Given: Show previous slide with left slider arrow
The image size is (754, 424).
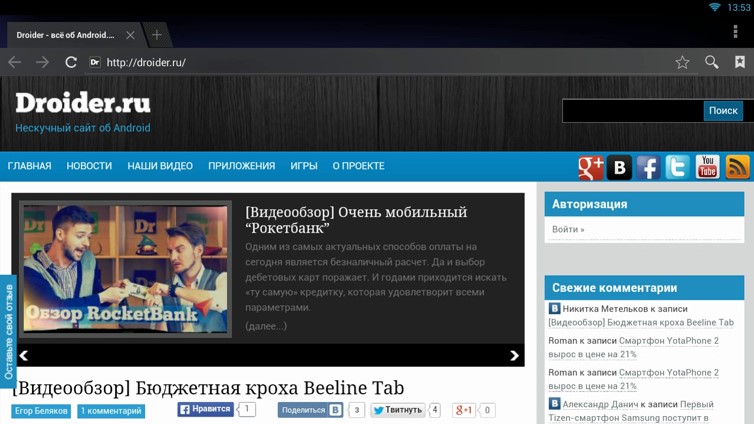Looking at the screenshot, I should point(24,355).
